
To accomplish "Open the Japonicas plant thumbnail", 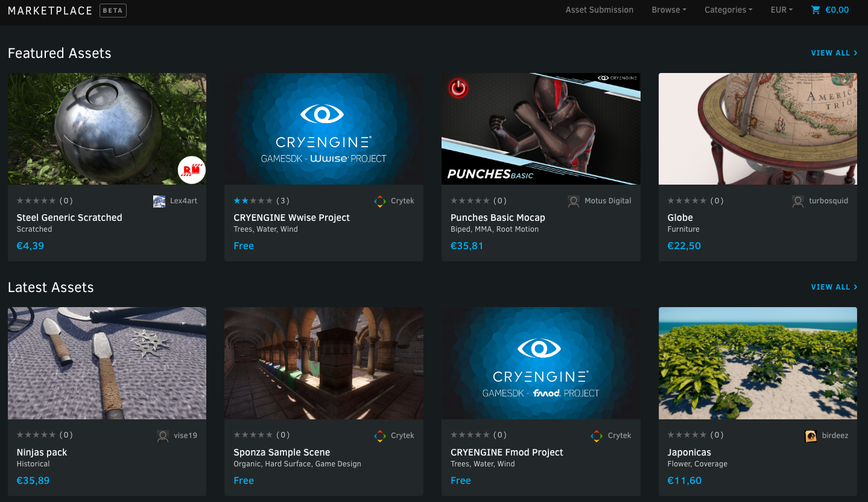I will click(x=758, y=363).
